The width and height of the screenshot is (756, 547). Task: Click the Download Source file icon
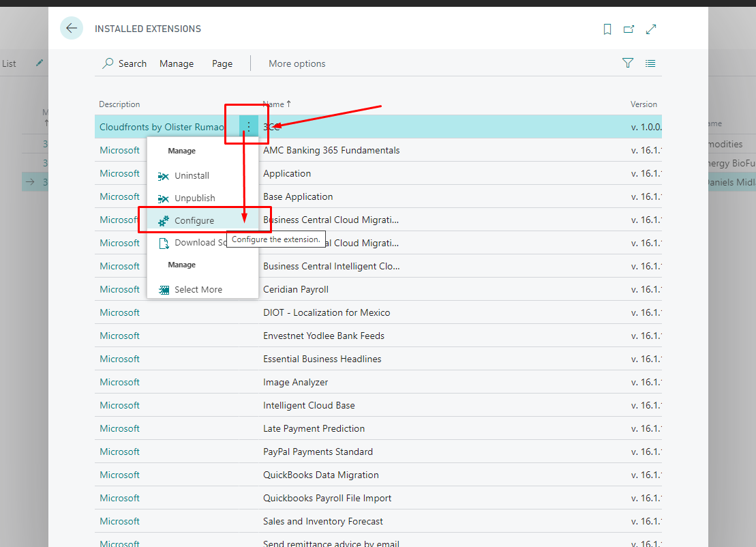coord(164,243)
